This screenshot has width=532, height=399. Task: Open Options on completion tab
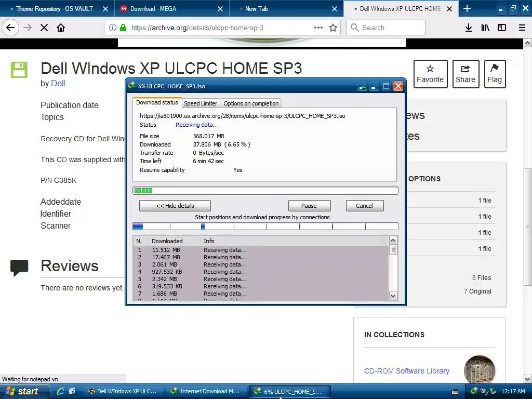[x=251, y=103]
